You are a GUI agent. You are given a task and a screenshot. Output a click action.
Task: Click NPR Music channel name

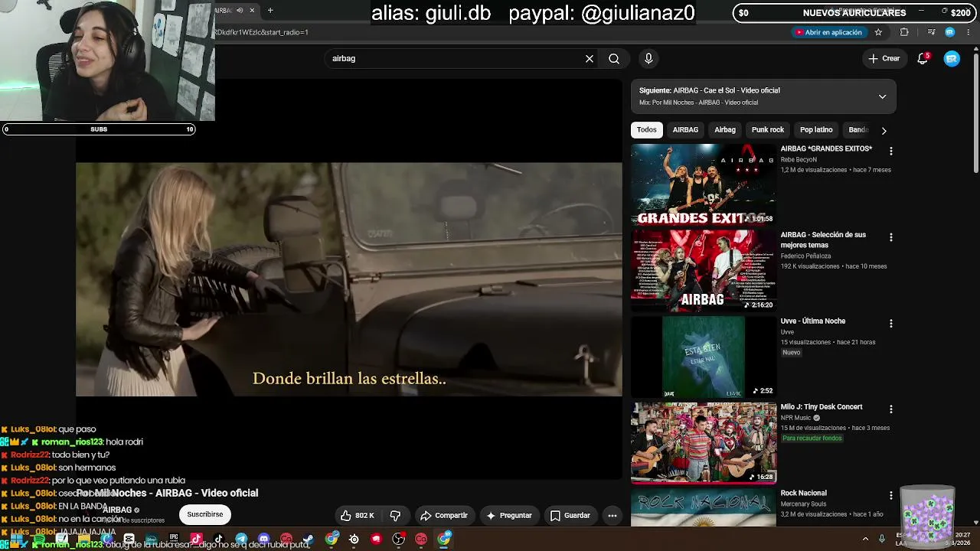click(x=795, y=418)
